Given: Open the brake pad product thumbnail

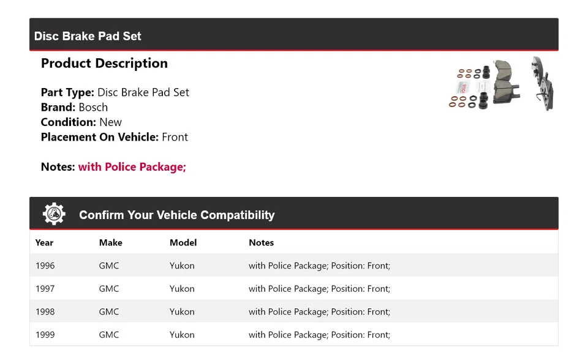Looking at the screenshot, I should point(502,84).
